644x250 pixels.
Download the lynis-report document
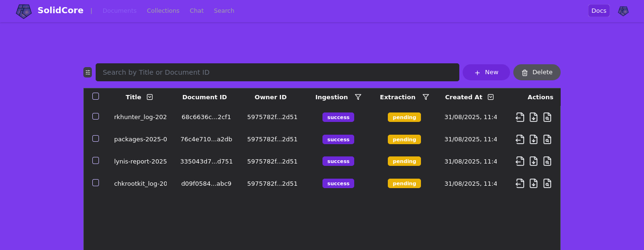[534, 161]
